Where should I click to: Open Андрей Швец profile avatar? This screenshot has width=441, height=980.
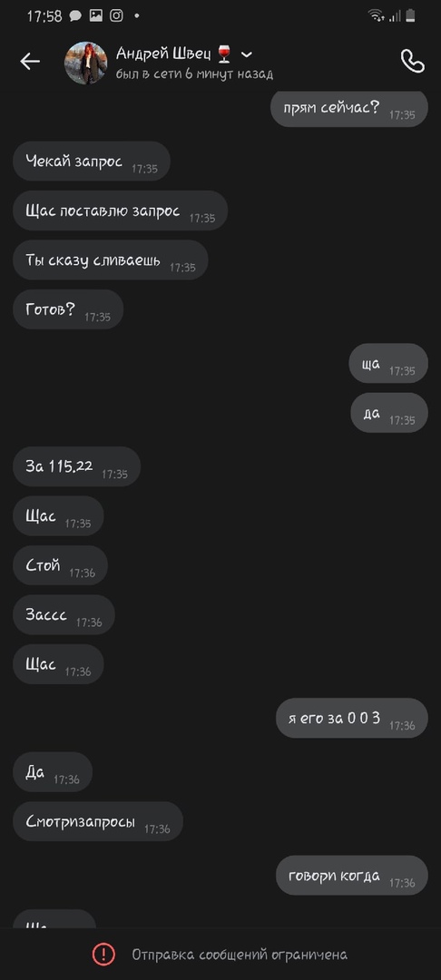click(86, 63)
